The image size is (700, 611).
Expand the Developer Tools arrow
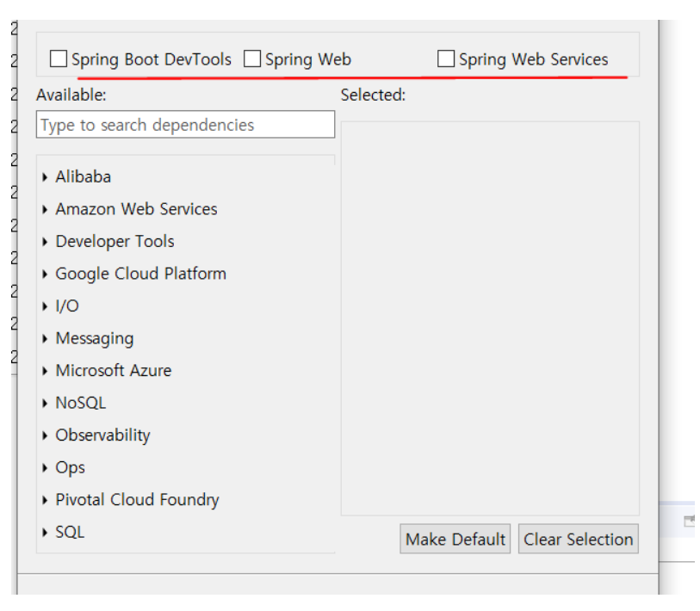click(45, 242)
